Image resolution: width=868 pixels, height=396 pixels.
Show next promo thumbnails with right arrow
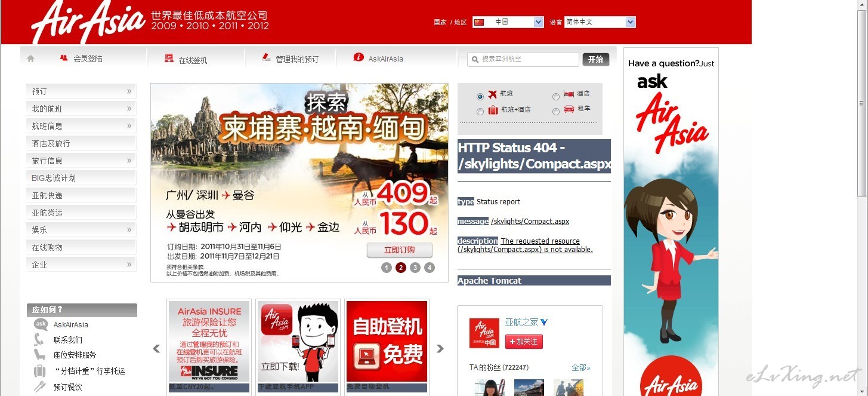pos(440,349)
